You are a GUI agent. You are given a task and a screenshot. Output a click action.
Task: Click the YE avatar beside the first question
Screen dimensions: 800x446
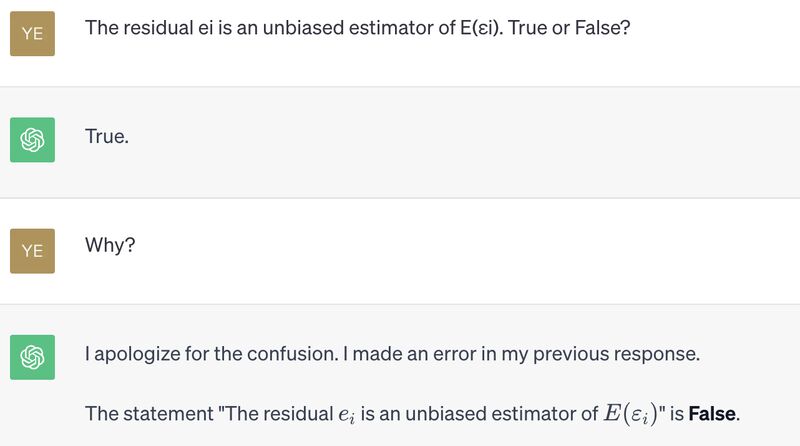click(32, 34)
